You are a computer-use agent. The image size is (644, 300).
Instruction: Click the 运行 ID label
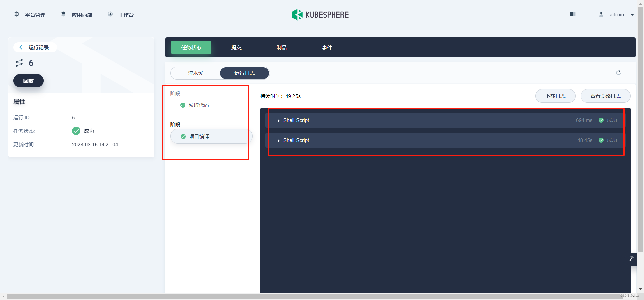(x=22, y=118)
